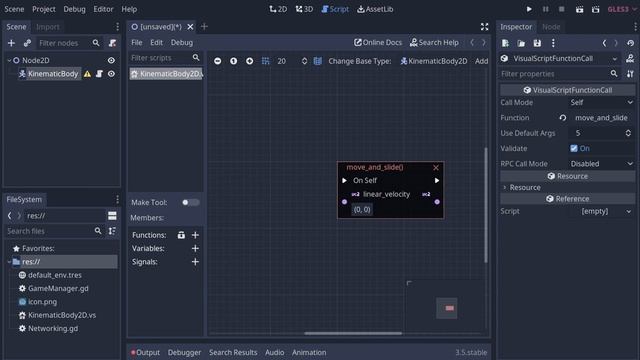Open Inspector object history list
Screen dimensions: 640x360
(631, 43)
